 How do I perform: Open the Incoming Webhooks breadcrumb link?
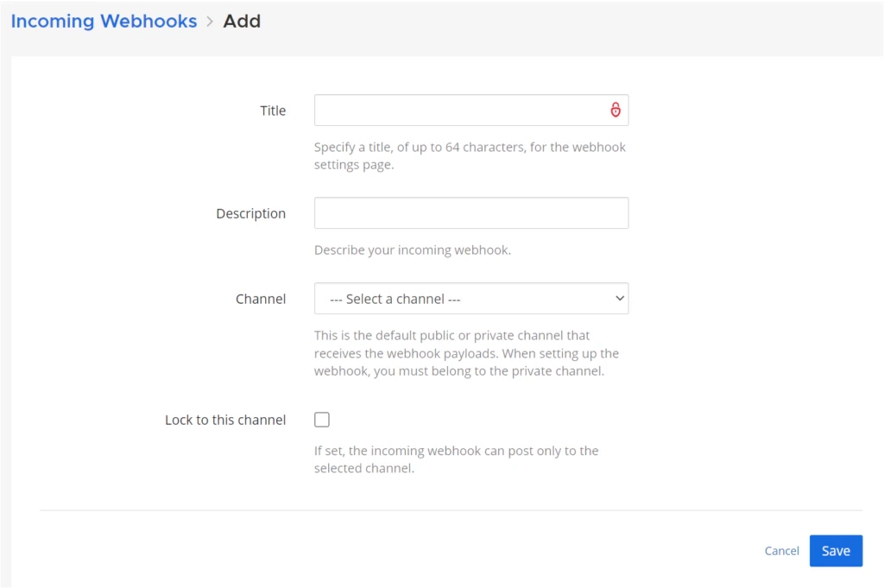click(104, 21)
